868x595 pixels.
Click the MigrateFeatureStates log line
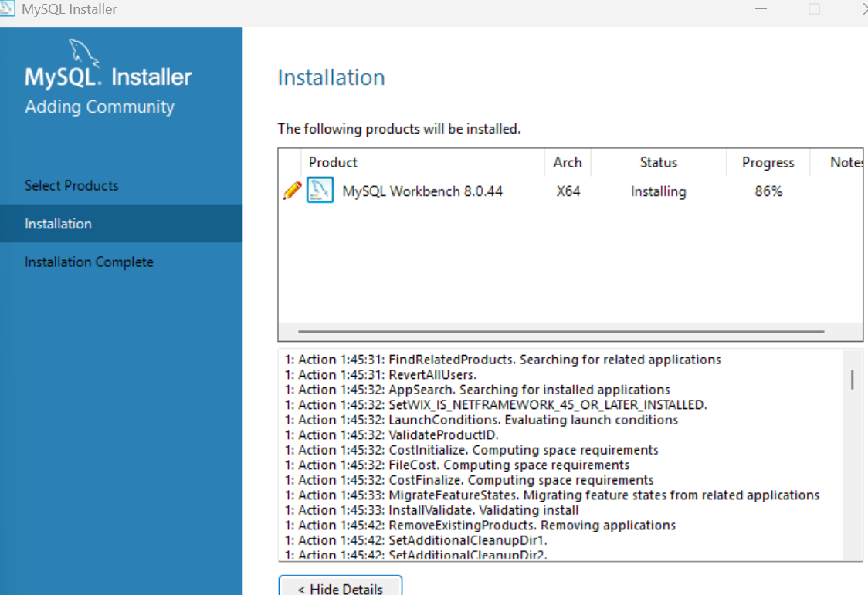pos(552,495)
